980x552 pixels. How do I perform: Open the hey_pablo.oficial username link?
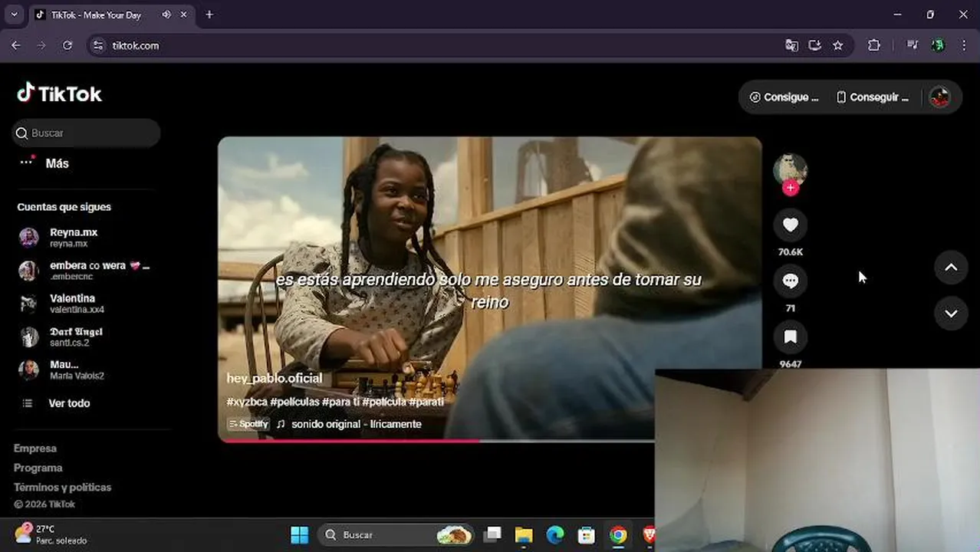274,378
